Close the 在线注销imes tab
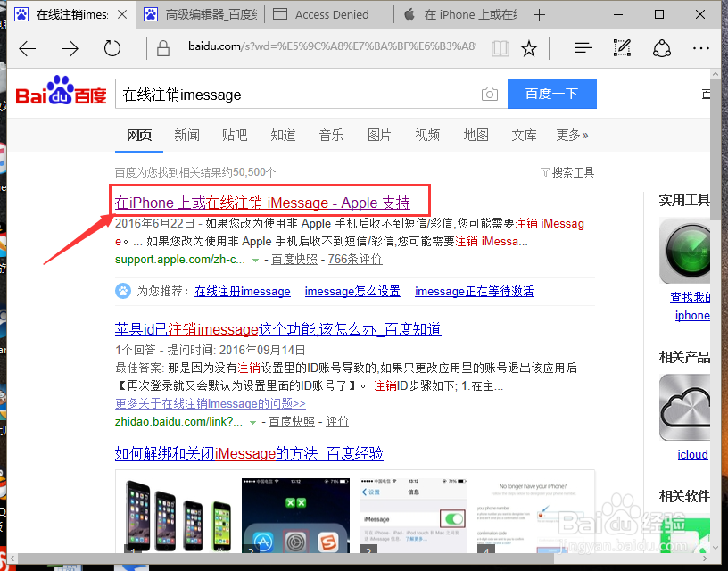Viewport: 728px width, 571px height. tap(122, 15)
